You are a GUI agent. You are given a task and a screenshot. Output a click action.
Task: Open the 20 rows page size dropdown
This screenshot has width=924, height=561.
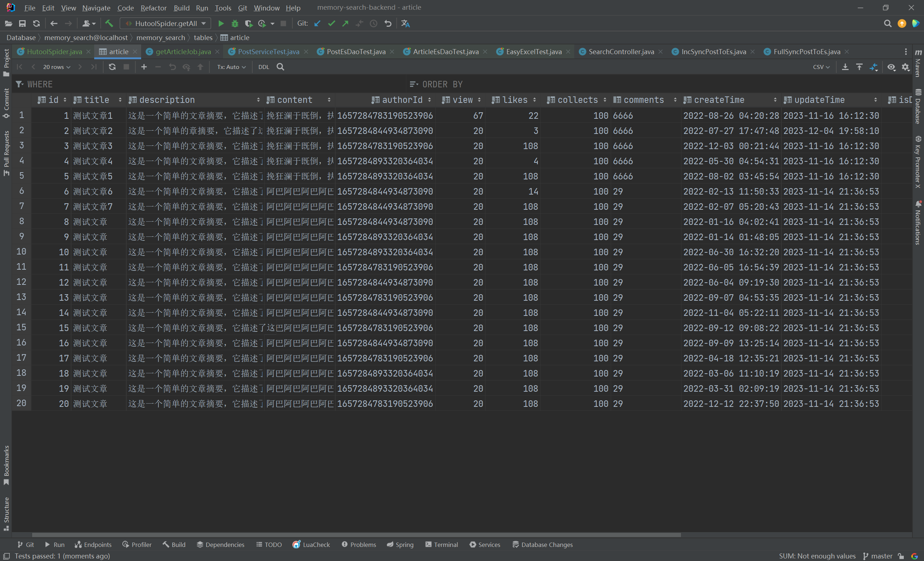[x=57, y=67]
